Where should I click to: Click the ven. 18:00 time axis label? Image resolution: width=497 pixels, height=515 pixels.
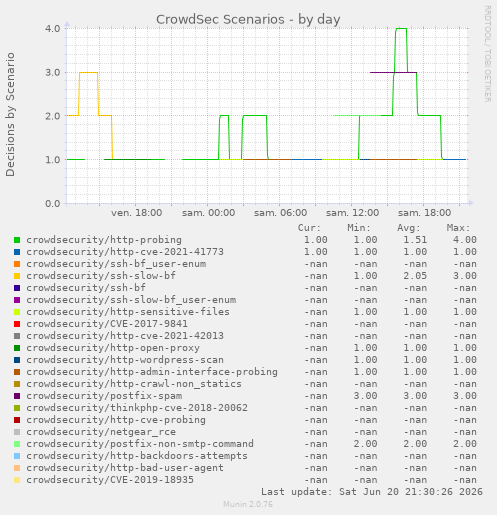137,213
